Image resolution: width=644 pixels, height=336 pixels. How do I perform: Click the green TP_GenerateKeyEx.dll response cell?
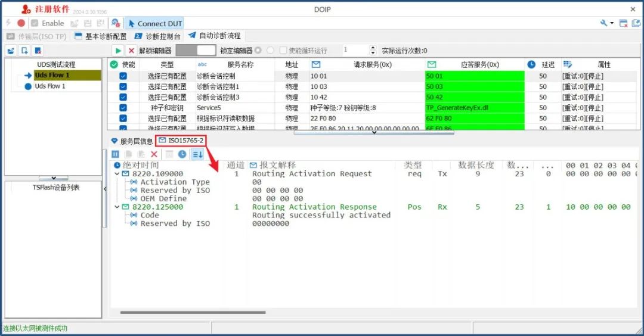(x=475, y=108)
